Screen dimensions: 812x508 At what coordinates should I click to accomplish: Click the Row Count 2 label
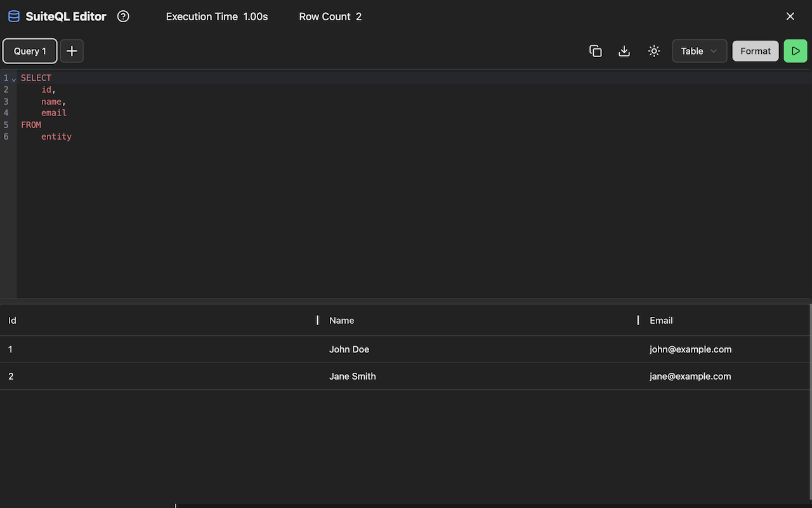tap(331, 17)
